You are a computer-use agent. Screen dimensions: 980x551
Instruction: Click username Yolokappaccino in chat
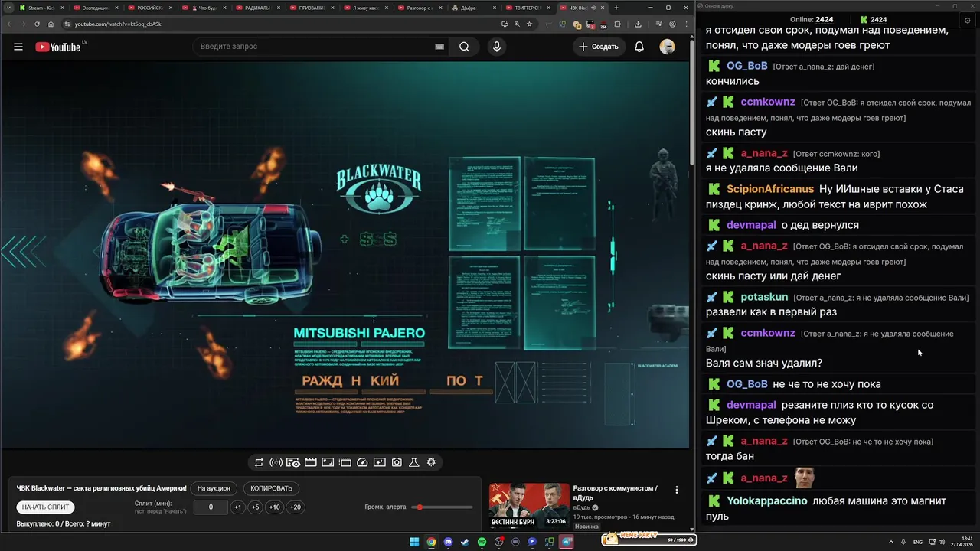point(767,501)
